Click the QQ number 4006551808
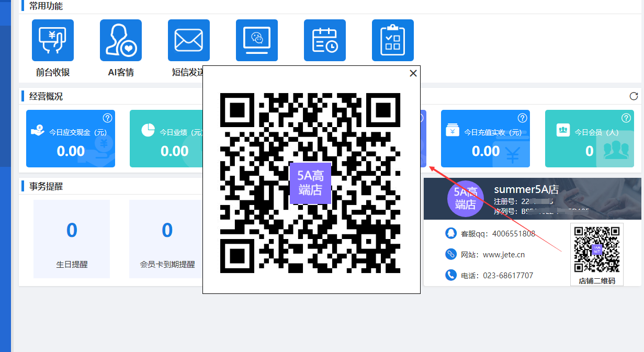The height and width of the screenshot is (352, 644). (x=514, y=234)
